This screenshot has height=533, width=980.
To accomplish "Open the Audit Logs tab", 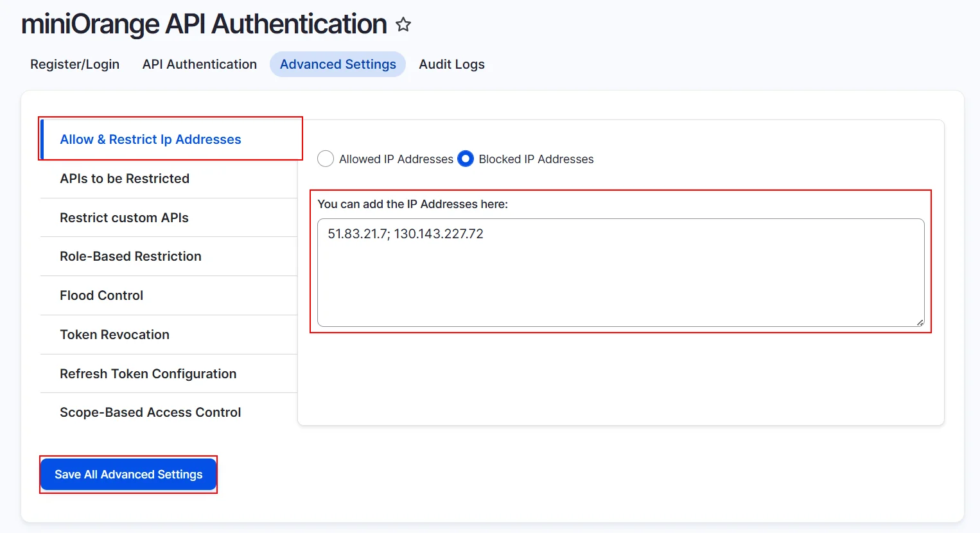I will [x=451, y=64].
